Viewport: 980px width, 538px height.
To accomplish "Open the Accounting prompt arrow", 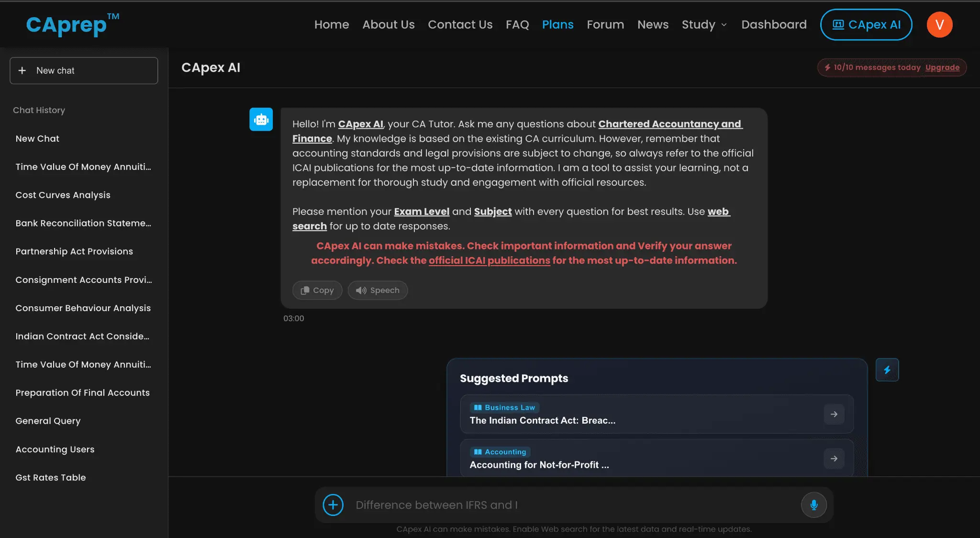I will tap(834, 459).
